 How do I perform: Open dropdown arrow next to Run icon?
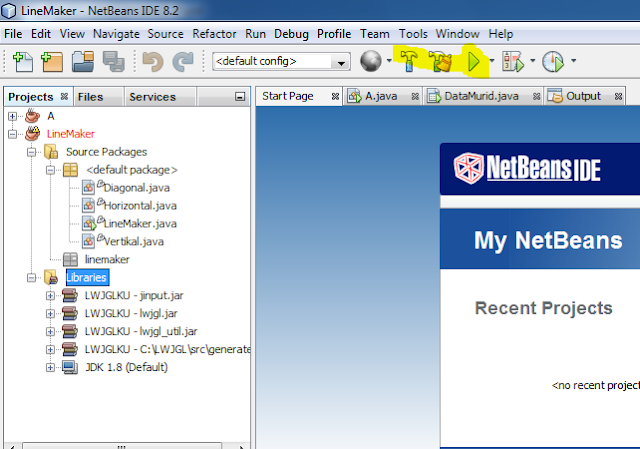[x=492, y=61]
